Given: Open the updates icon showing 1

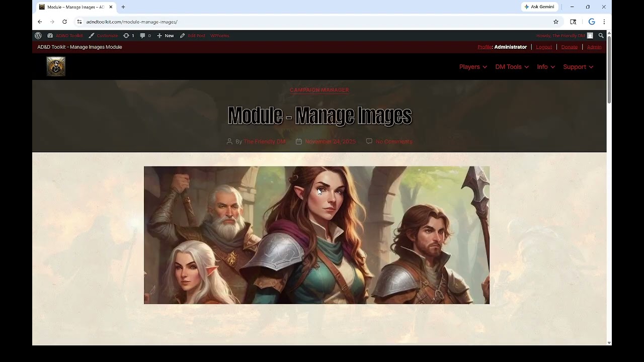Looking at the screenshot, I should click(x=128, y=36).
